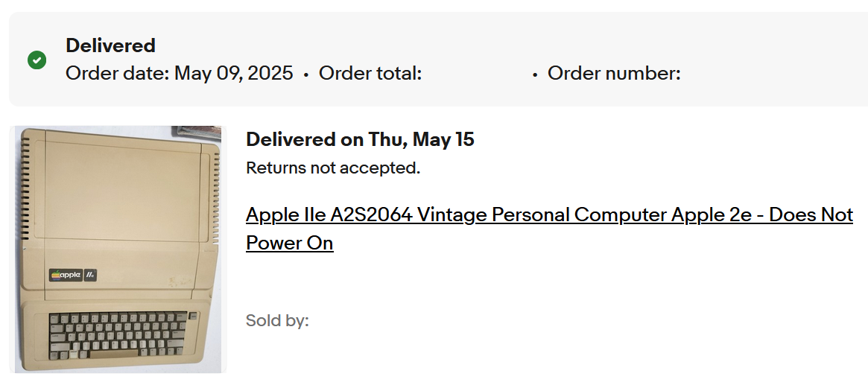
Task: Click the bold "Delivered" status heading
Action: tap(110, 45)
